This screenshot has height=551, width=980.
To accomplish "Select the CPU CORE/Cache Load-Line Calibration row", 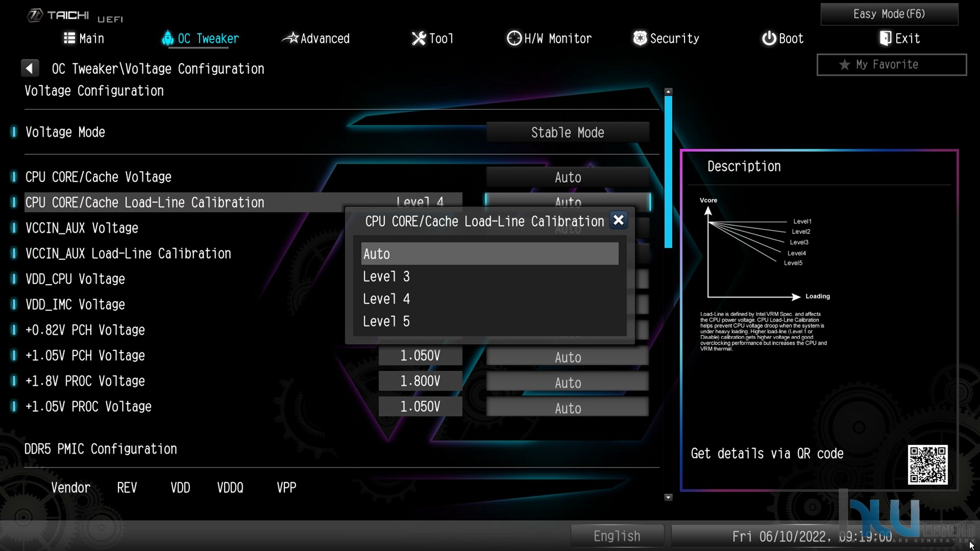I will tap(243, 202).
